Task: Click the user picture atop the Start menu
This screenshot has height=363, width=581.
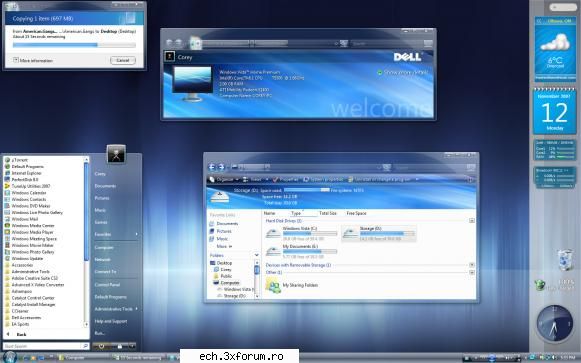Action: (x=116, y=154)
